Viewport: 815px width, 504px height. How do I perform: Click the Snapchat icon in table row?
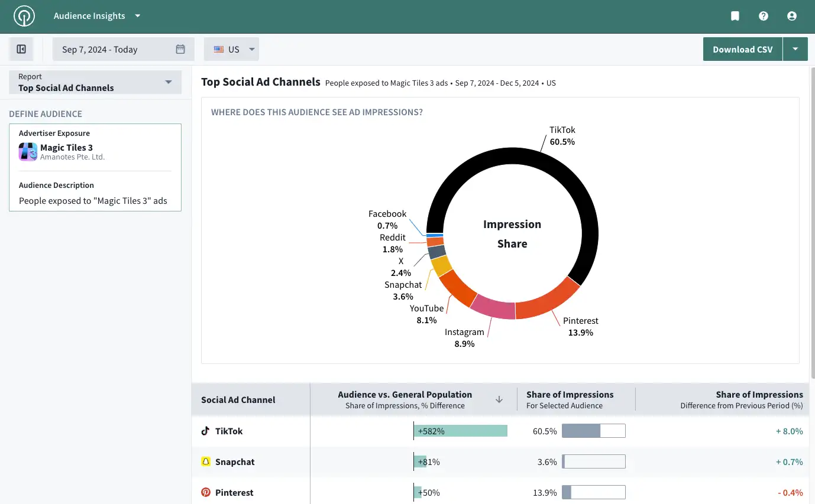(206, 461)
